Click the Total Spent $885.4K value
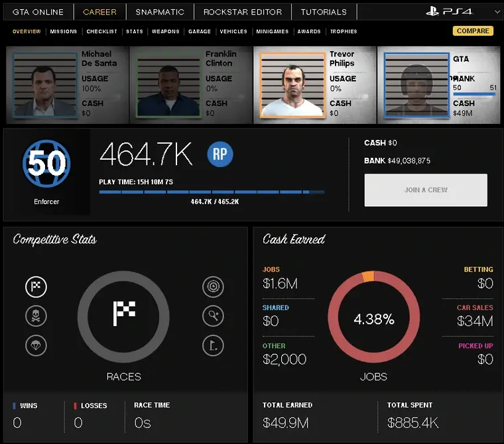The image size is (504, 444). [412, 423]
